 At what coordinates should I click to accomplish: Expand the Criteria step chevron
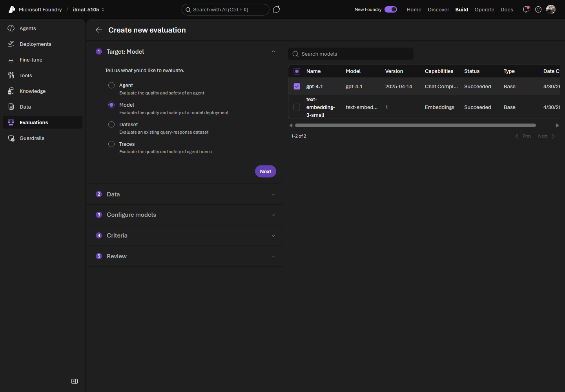[273, 236]
